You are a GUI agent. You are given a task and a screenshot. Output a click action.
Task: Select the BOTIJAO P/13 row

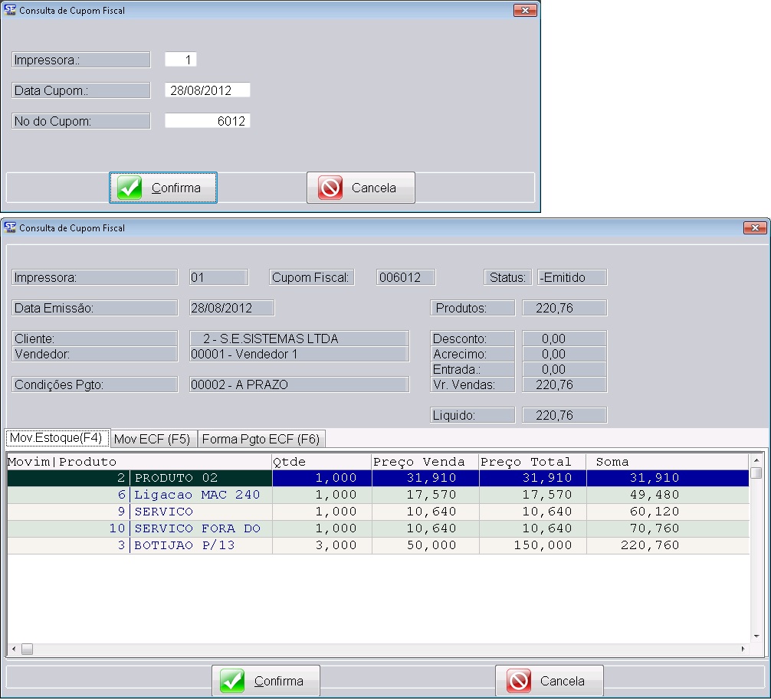[186, 545]
